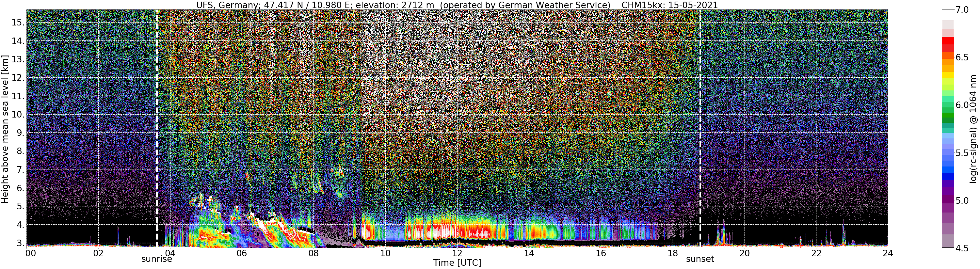
Task: Click the sunset dashed vertical marker line
Action: click(x=700, y=128)
